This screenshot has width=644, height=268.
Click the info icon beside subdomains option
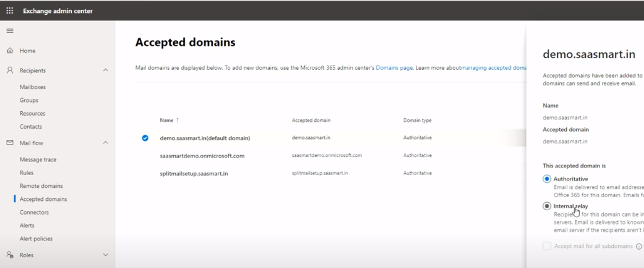tap(639, 246)
